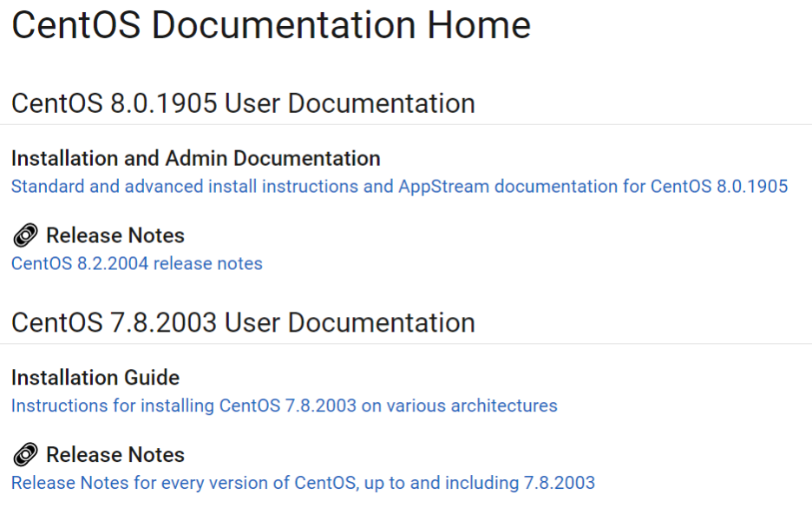Open Instructions for installing CentOS 7.8.2003 link
This screenshot has height=508, width=812.
(x=285, y=406)
